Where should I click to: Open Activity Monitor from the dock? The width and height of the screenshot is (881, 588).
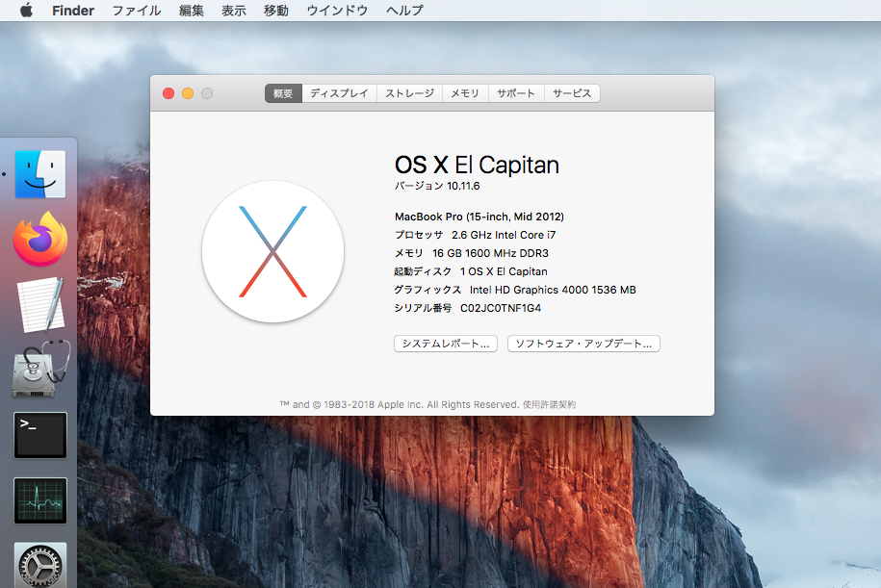tap(40, 500)
